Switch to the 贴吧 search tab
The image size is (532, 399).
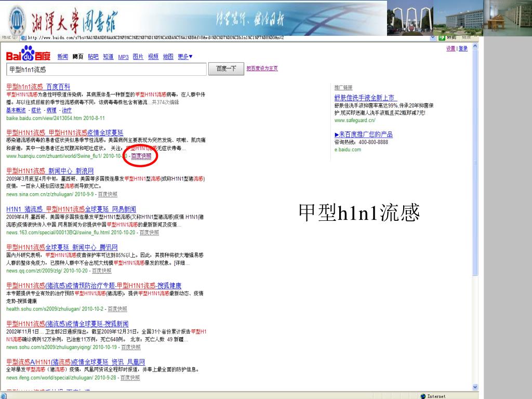coord(93,57)
